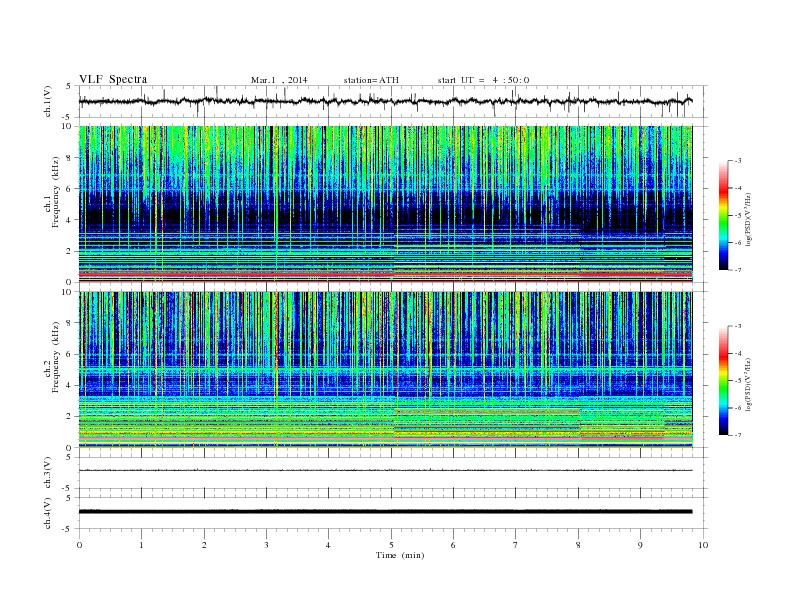Select the date text 'Mar.1 , 2014'
792x612 pixels.
coord(279,80)
